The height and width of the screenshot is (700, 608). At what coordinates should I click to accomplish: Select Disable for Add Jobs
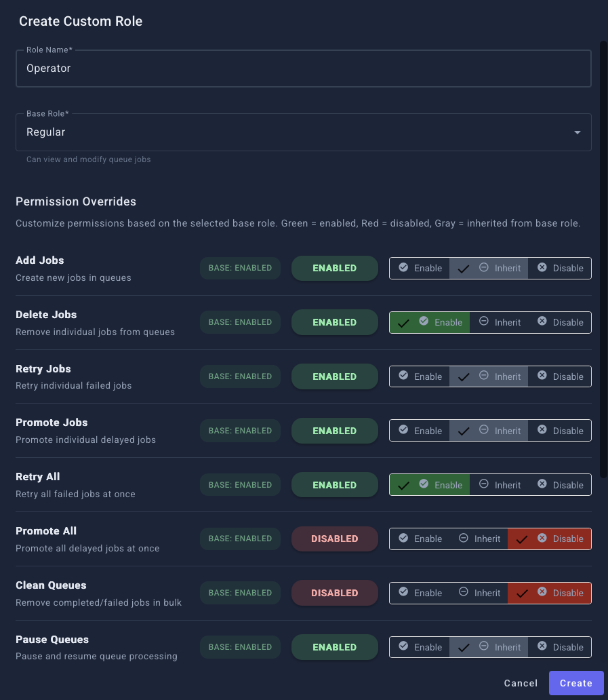560,269
